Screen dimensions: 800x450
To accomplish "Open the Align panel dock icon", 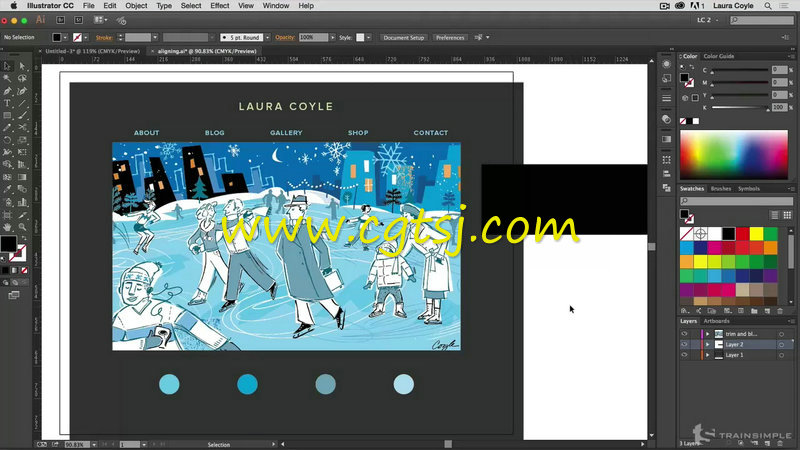I will click(x=666, y=173).
